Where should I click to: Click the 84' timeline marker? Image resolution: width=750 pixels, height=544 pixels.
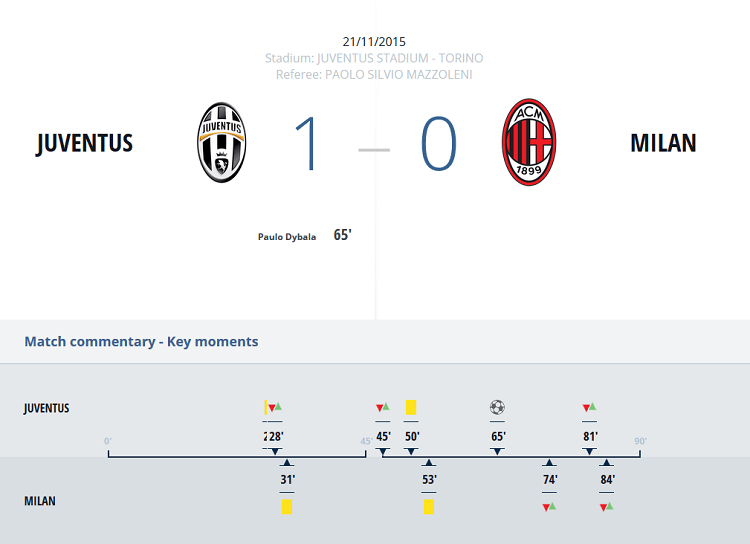(607, 479)
